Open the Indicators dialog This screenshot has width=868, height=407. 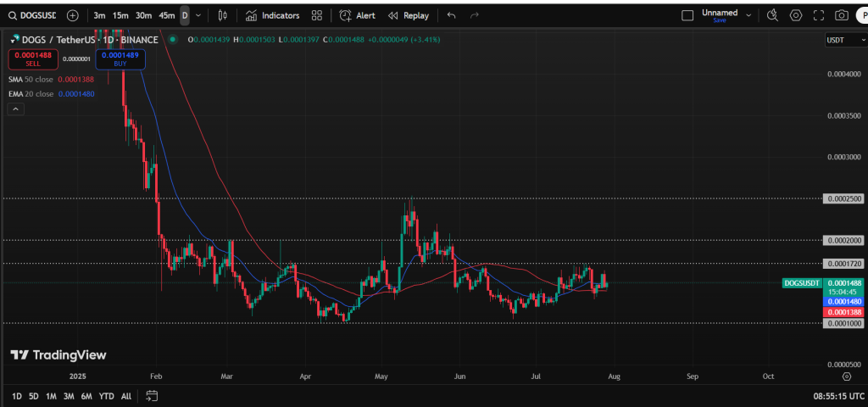272,15
